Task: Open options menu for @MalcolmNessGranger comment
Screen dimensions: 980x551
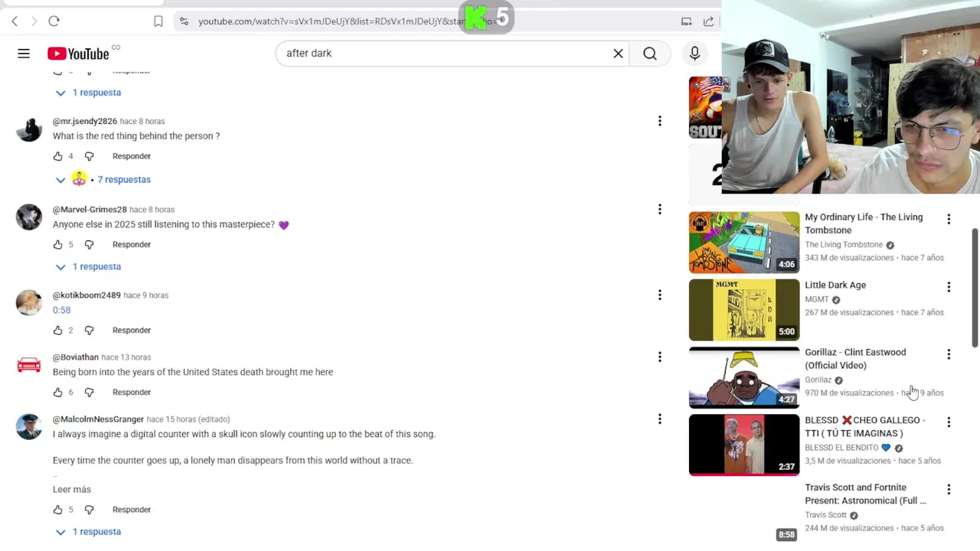Action: [x=659, y=419]
